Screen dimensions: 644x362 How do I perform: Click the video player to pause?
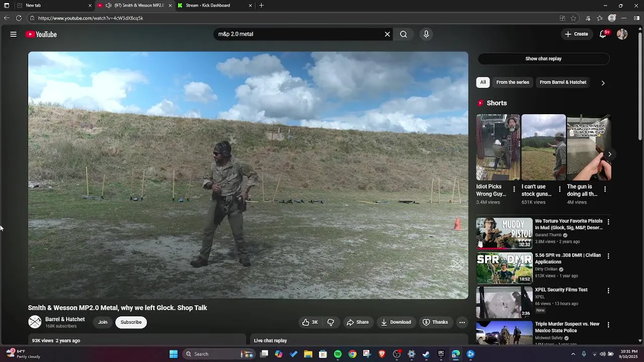point(248,175)
